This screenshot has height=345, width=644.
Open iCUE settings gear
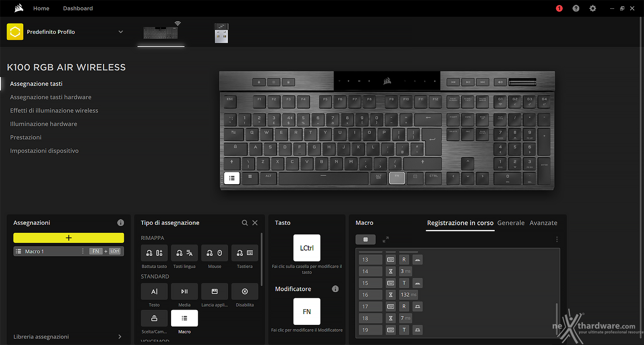tap(593, 8)
